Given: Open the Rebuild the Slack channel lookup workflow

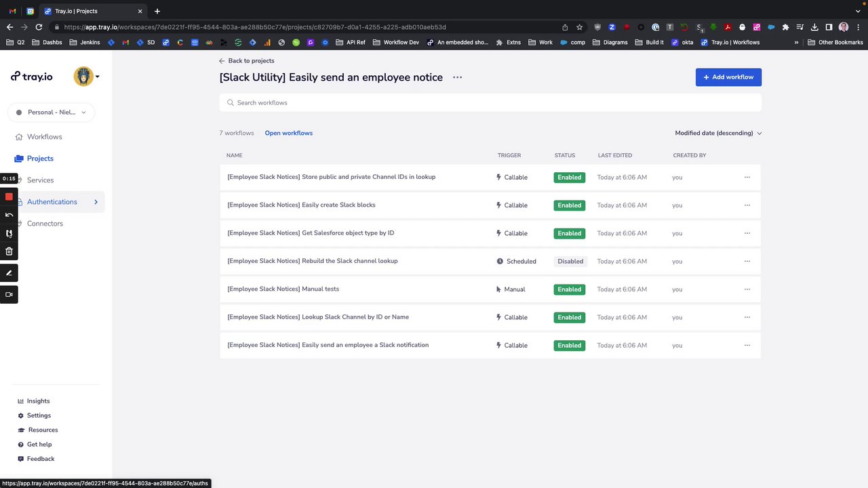Looking at the screenshot, I should 313,261.
